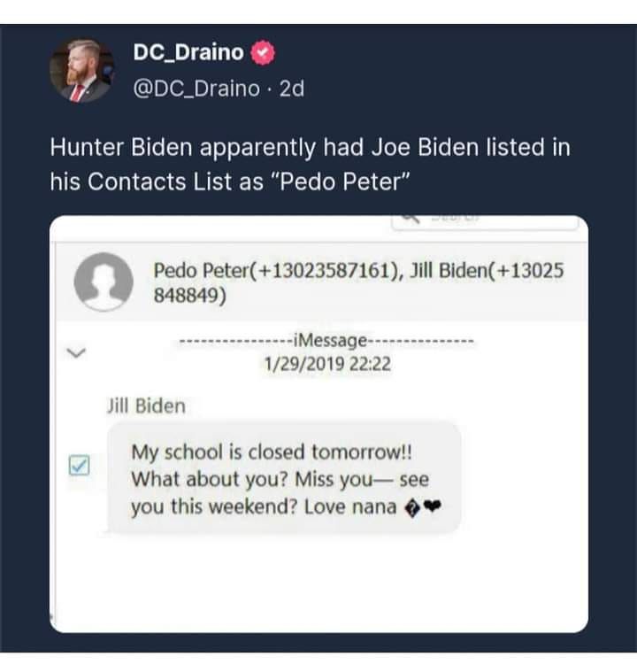Click the verified badge beside DC_Draino
The height and width of the screenshot is (672, 637).
point(264,53)
